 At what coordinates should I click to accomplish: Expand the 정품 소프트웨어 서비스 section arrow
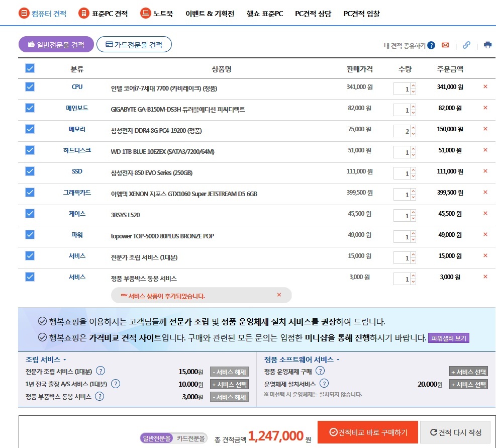[x=338, y=360]
